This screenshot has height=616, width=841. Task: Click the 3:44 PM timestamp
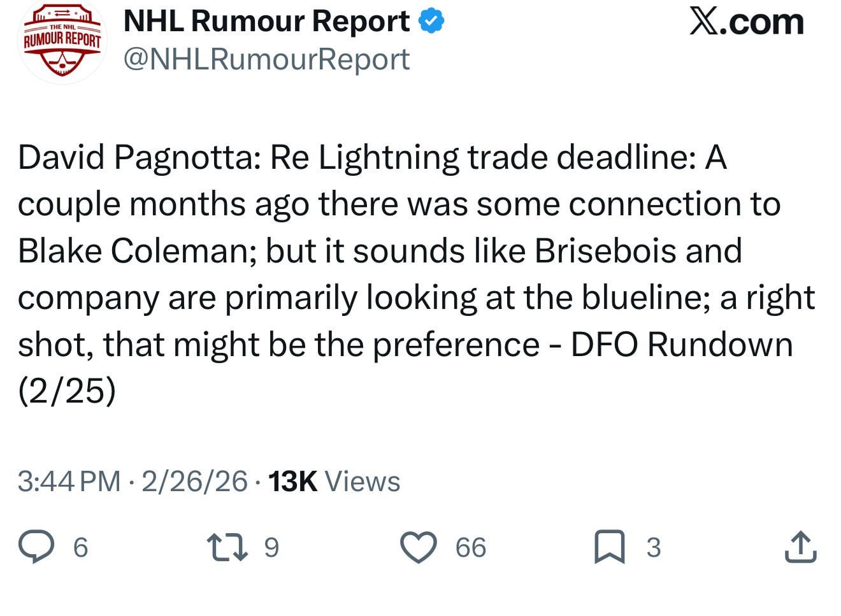pyautogui.click(x=69, y=482)
